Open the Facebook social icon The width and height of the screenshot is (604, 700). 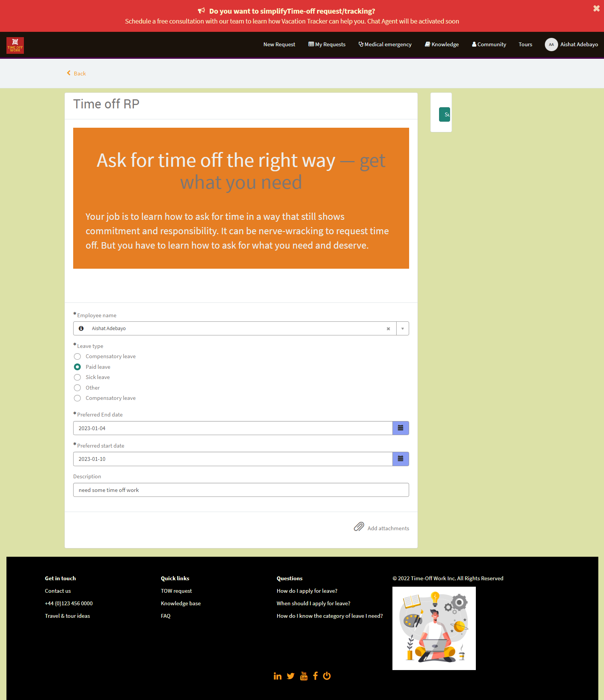(x=315, y=676)
